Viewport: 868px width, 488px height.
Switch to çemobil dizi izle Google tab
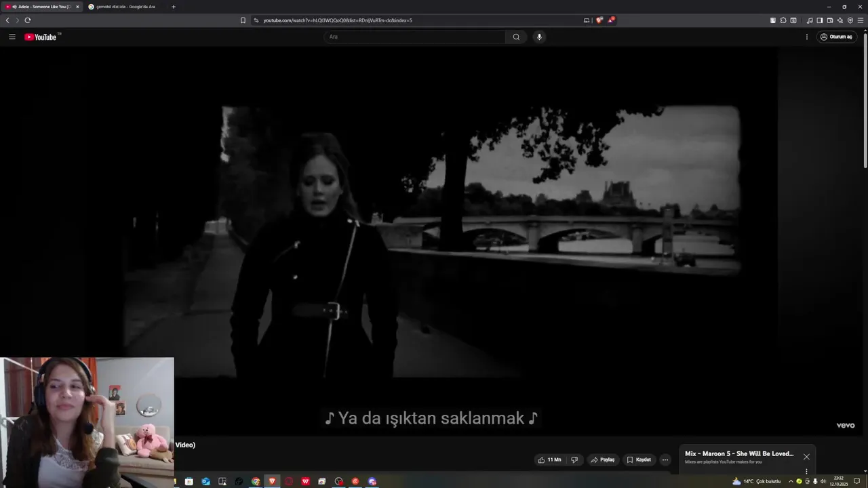coord(125,7)
